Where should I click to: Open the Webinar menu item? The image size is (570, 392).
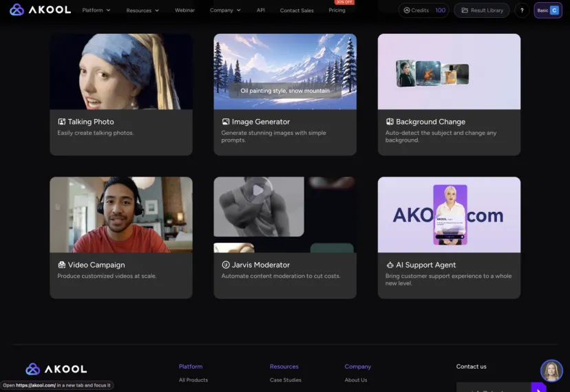[184, 10]
